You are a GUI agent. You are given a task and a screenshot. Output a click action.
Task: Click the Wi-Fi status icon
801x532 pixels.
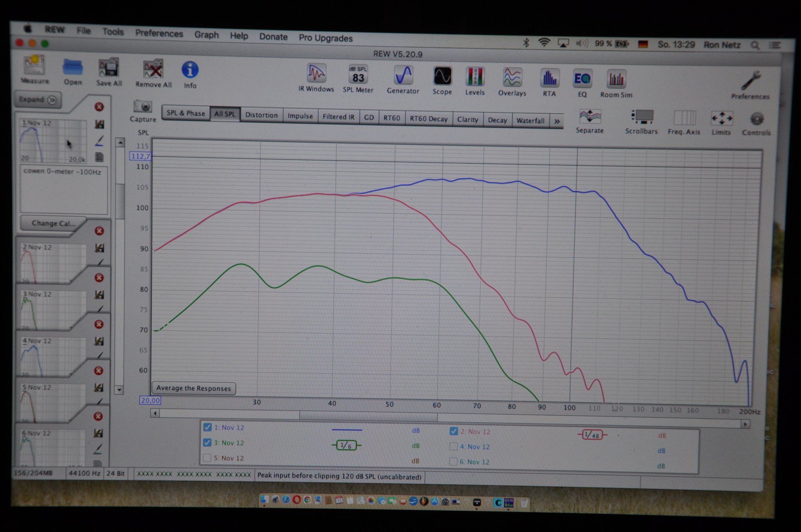pos(544,43)
